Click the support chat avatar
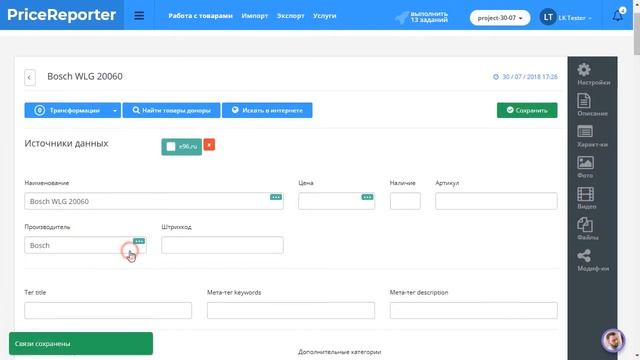Image resolution: width=640 pixels, height=360 pixels. pos(613,340)
